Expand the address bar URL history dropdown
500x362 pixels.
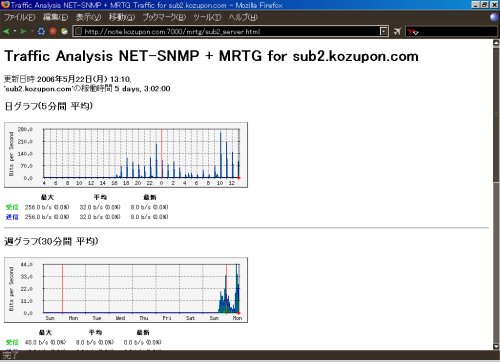(x=384, y=32)
